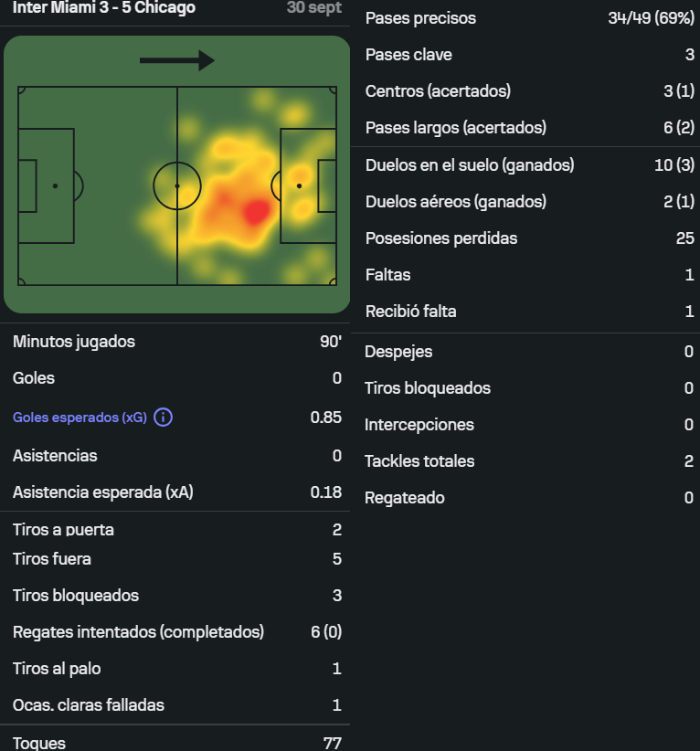Select the Posesiones perdidas statistic
Image resolution: width=700 pixels, height=751 pixels.
click(529, 238)
